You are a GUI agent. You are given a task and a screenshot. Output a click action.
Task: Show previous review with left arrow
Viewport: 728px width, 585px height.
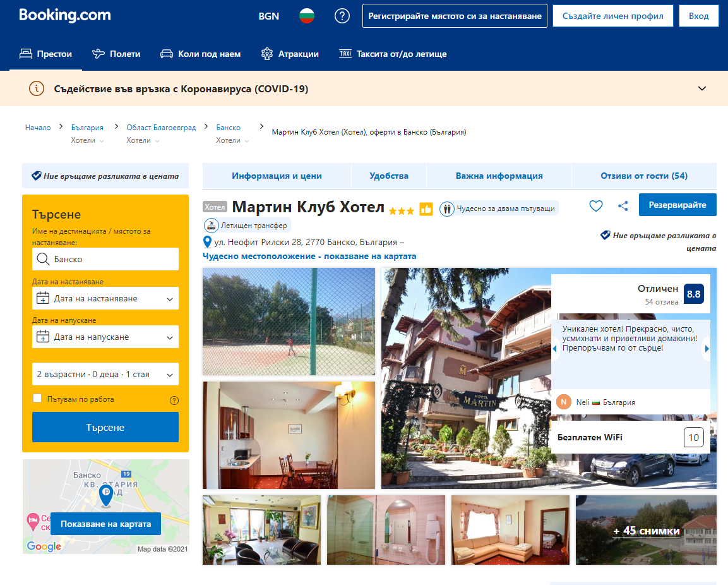(555, 349)
